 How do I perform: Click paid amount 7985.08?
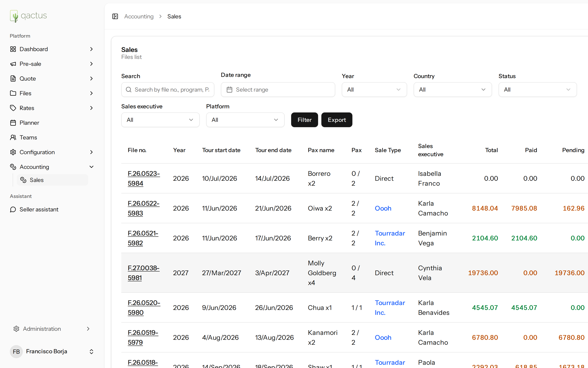click(x=524, y=208)
